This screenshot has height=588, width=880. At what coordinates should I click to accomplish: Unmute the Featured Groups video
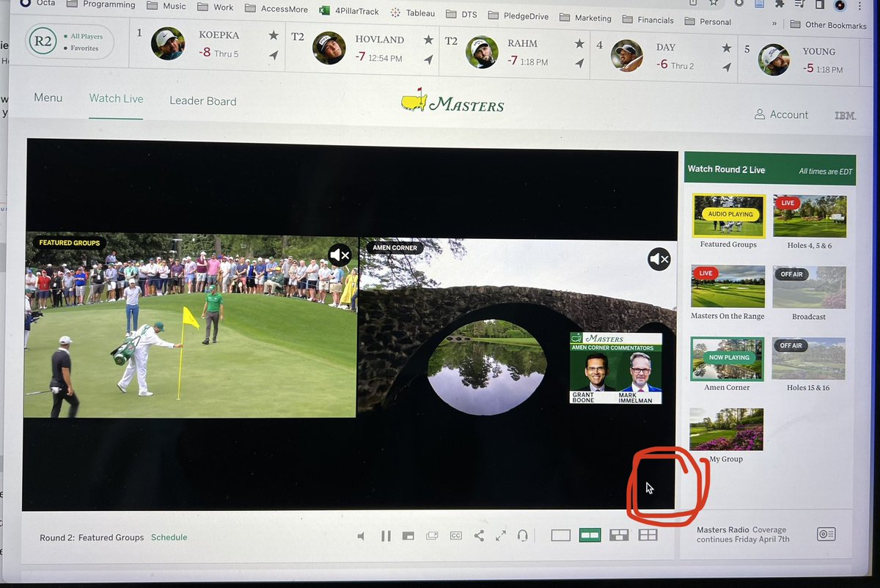(340, 255)
